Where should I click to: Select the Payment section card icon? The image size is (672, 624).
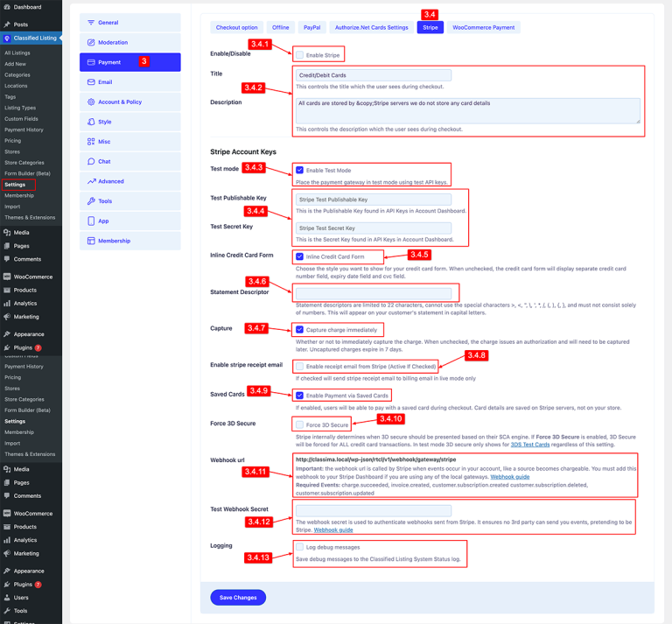91,62
